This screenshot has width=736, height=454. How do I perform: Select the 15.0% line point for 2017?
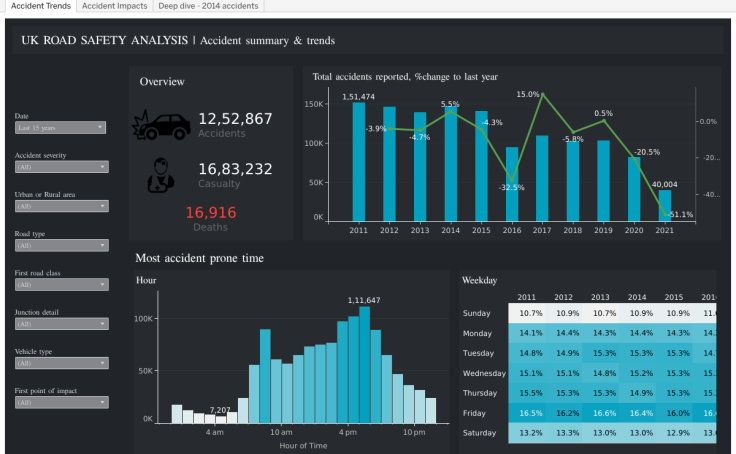(x=543, y=94)
